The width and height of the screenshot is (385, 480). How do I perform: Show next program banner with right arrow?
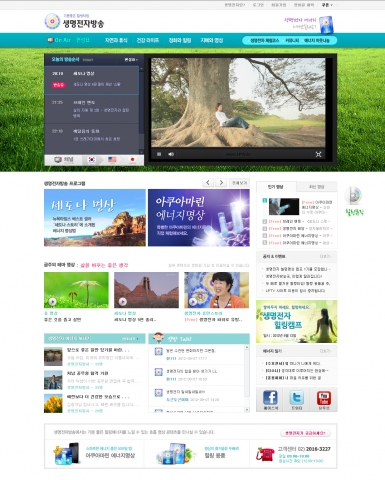coord(221,183)
